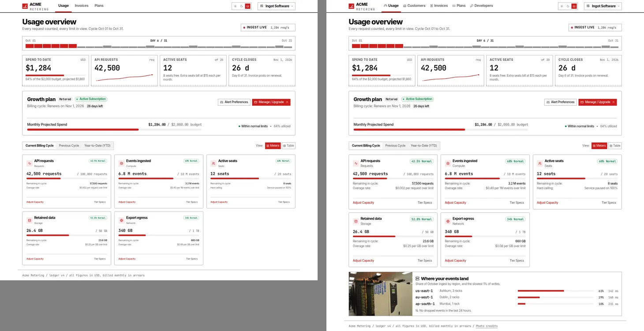Switch to light theme sun icon in right pane
644x331 pixels.
562,6
